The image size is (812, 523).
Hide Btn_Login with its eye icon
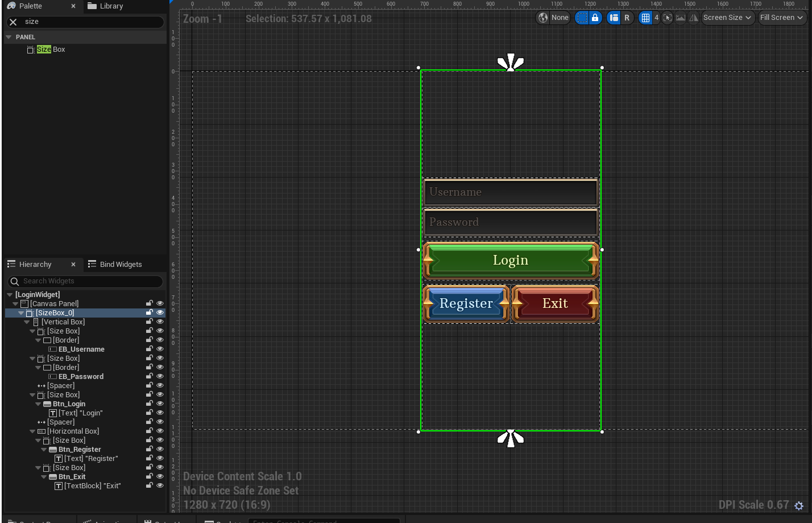click(x=160, y=404)
